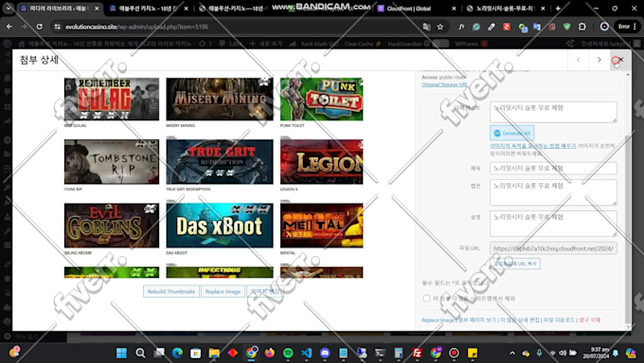The width and height of the screenshot is (644, 363).
Task: Tick the exclude from sitemap checkbox
Action: click(426, 298)
